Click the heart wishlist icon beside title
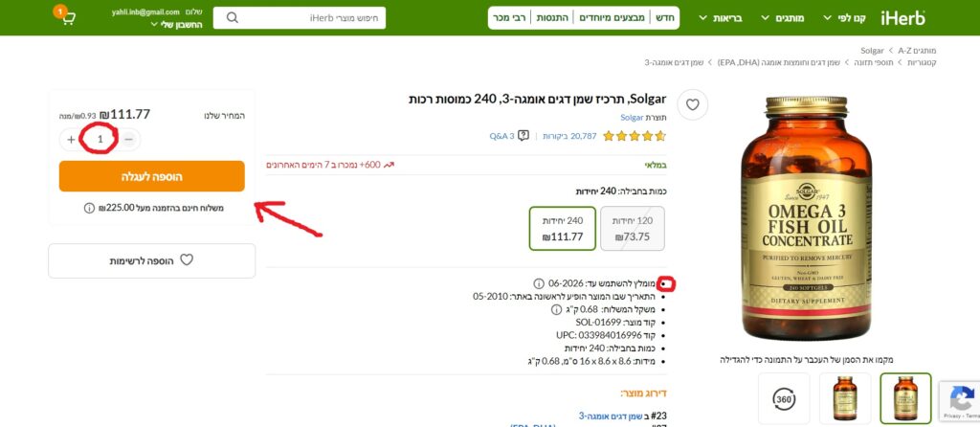This screenshot has height=427, width=980. click(x=693, y=105)
